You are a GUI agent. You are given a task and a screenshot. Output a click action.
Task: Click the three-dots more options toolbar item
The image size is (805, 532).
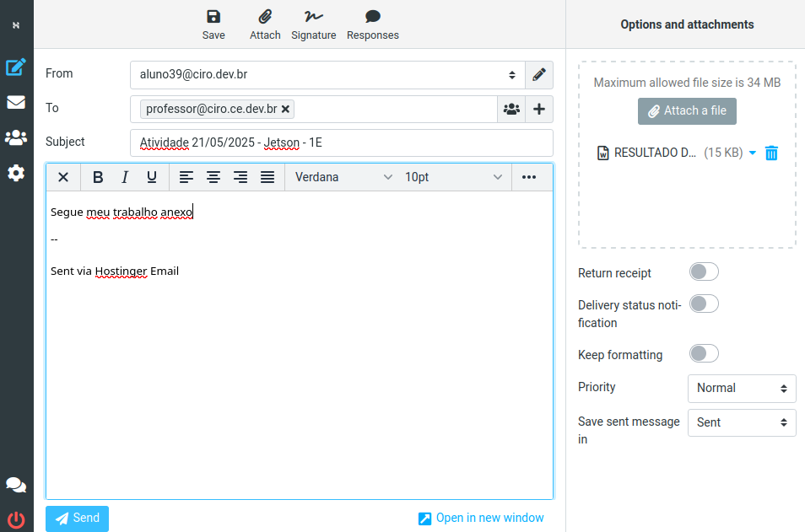tap(529, 177)
